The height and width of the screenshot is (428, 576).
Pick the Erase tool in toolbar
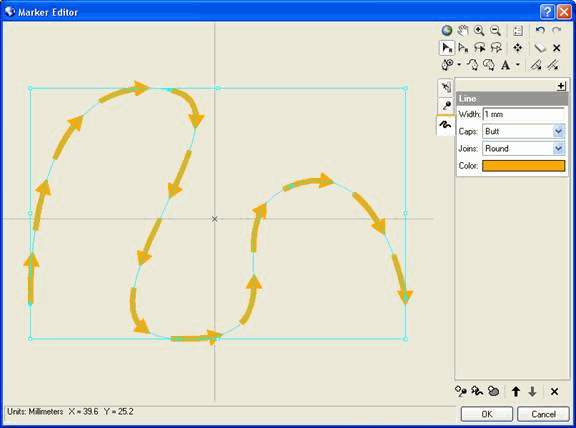tap(539, 48)
